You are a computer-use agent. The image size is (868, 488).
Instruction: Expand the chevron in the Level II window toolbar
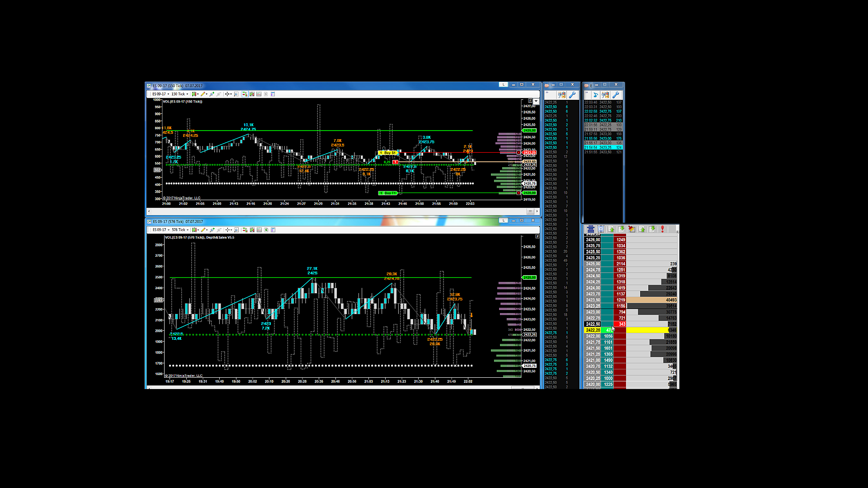547,93
